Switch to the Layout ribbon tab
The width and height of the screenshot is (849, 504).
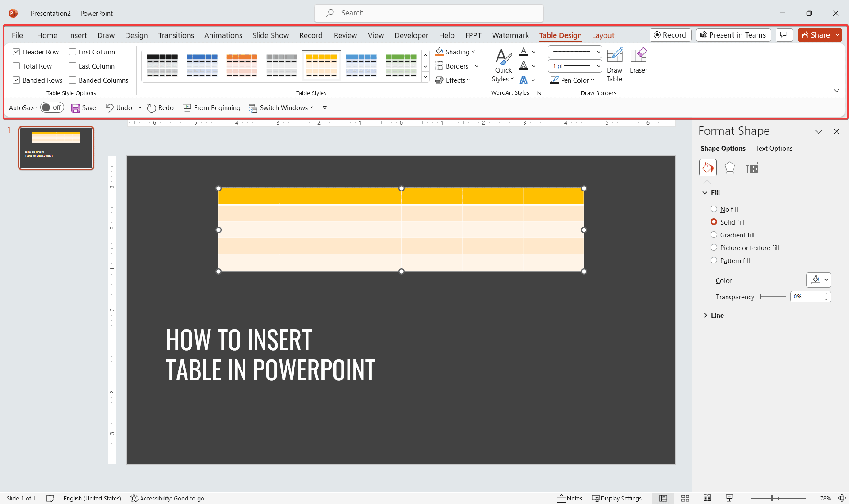[603, 35]
